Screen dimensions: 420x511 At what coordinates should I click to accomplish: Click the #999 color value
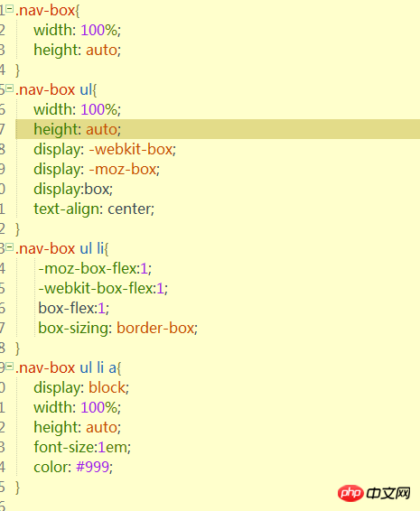tap(93, 467)
